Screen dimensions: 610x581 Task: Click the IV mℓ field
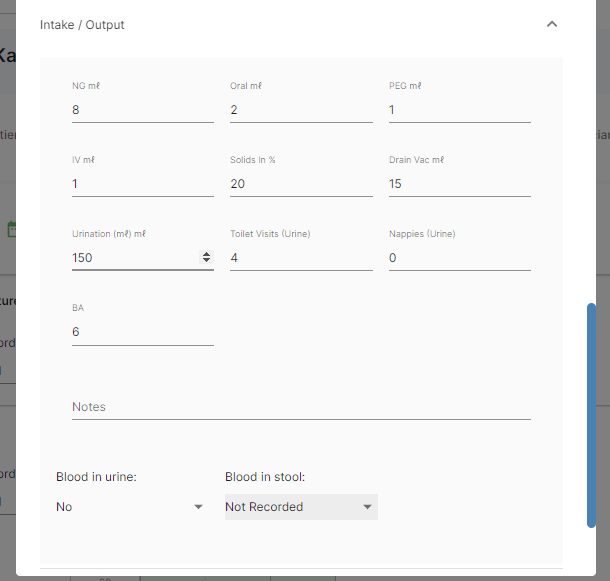[x=142, y=184]
